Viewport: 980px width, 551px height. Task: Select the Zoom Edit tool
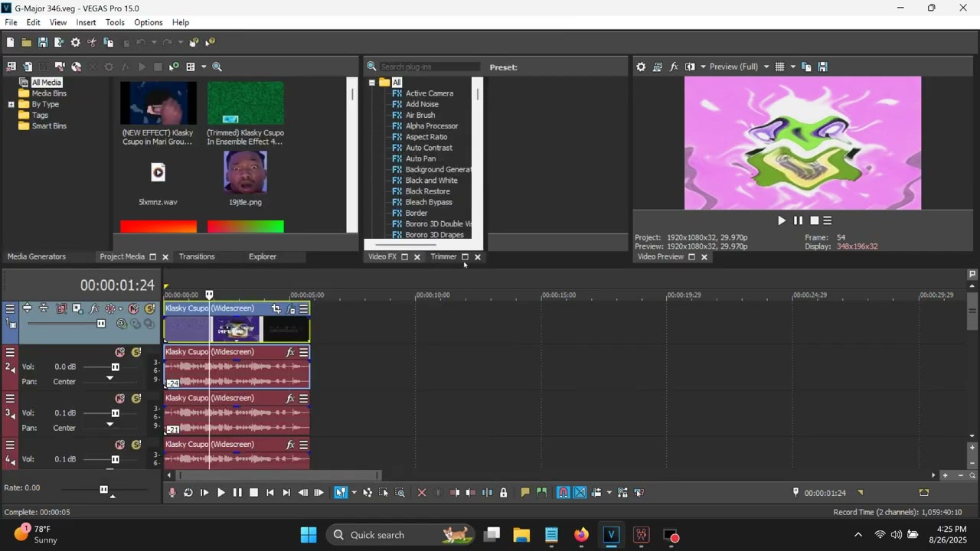(x=400, y=493)
